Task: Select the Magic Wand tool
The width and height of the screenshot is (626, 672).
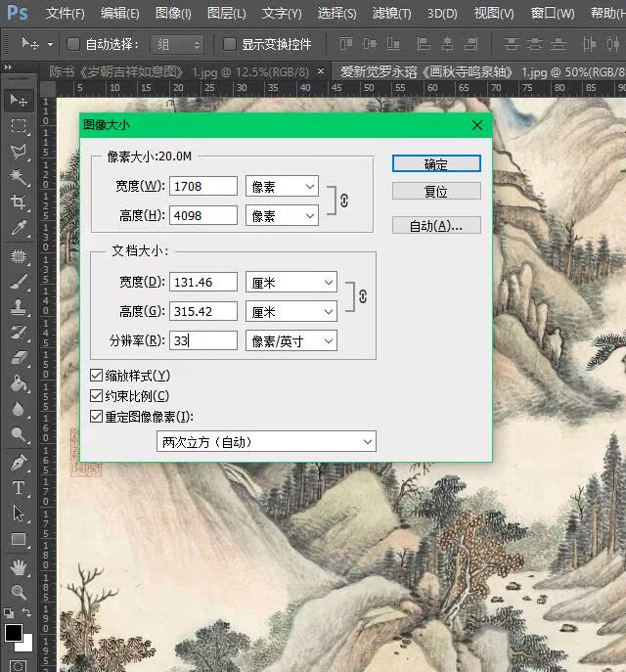Action: 19,176
